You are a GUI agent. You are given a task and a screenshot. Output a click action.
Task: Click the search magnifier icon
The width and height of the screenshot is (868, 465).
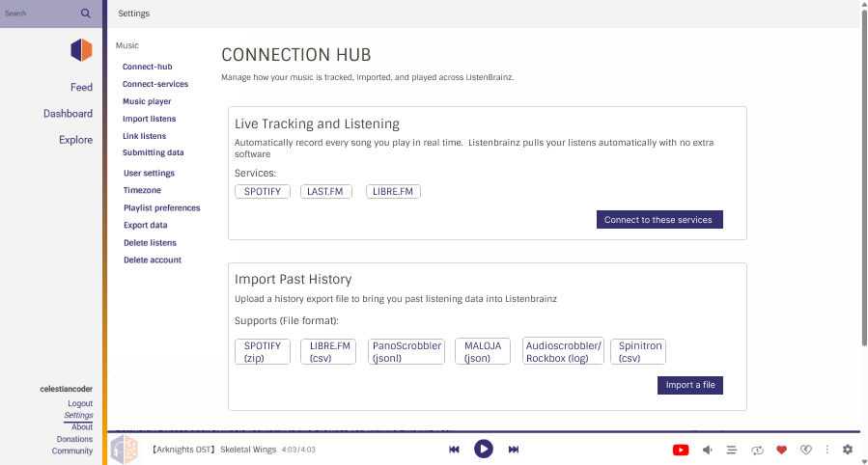(x=86, y=14)
